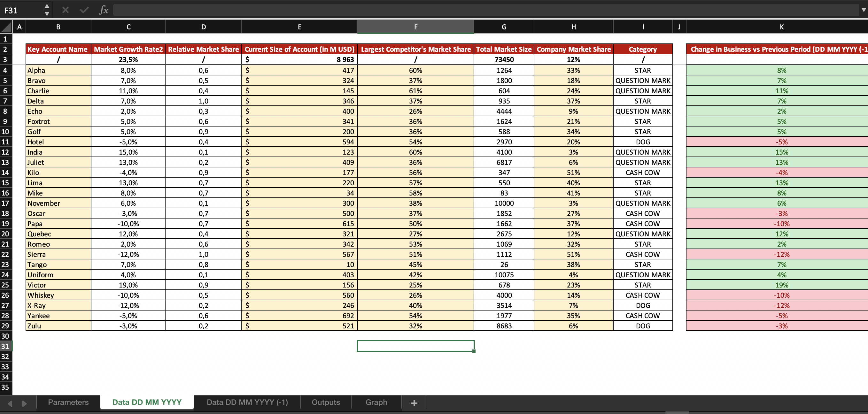
Task: Select the green 19% cell for Victor
Action: (x=781, y=285)
